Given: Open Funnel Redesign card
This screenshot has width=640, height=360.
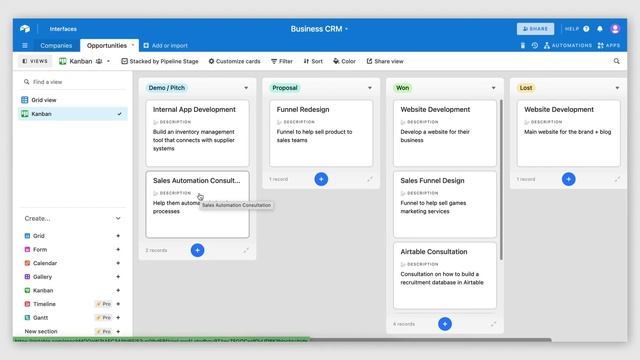Looking at the screenshot, I should click(321, 133).
